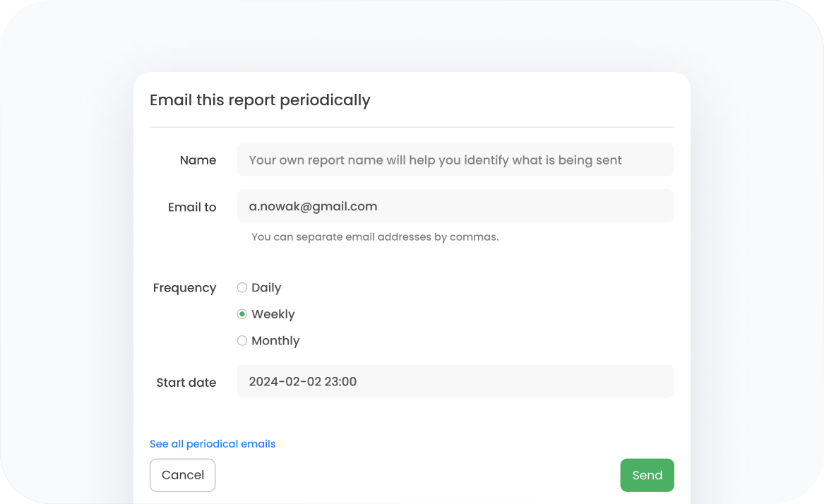Click the divider line under dialog title
This screenshot has height=504, width=824.
412,127
